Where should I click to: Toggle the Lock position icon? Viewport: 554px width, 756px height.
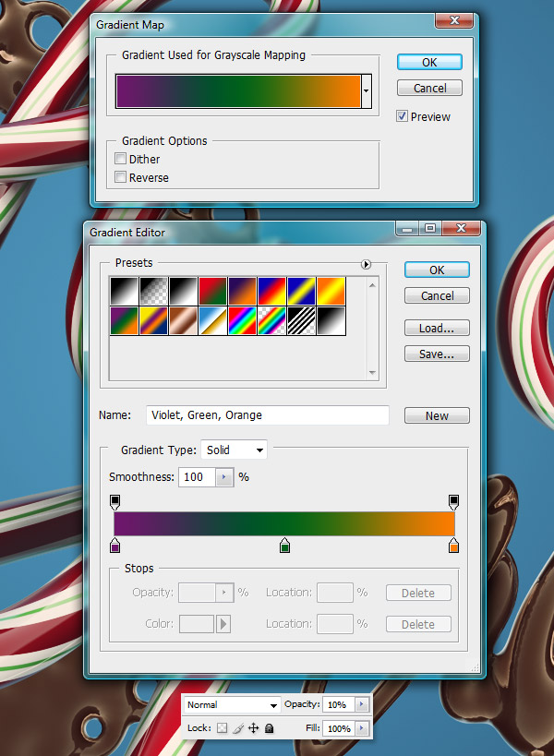pyautogui.click(x=254, y=728)
